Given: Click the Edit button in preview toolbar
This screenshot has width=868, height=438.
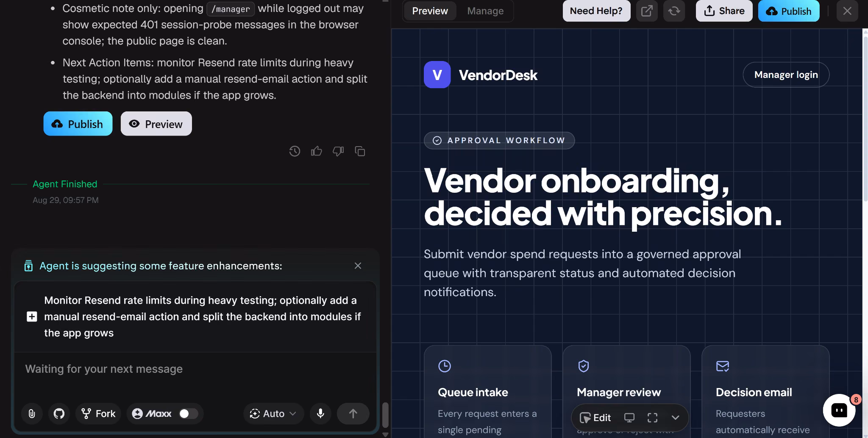Looking at the screenshot, I should pos(595,418).
